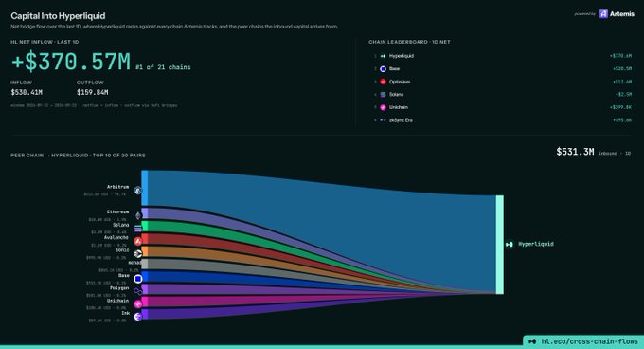
Task: Click Optimism icon in chain leaderboard
Action: tap(383, 82)
